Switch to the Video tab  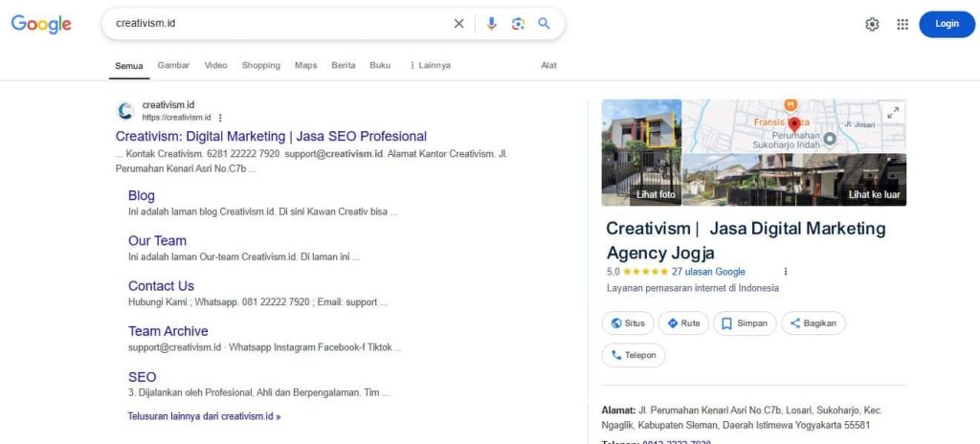pos(215,65)
